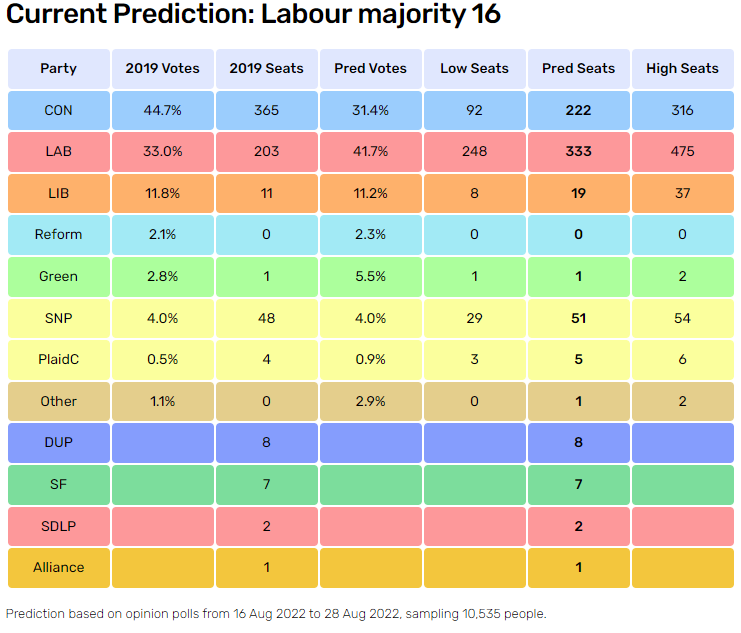Select the Reform party cell
The width and height of the screenshot is (741, 633).
click(58, 235)
